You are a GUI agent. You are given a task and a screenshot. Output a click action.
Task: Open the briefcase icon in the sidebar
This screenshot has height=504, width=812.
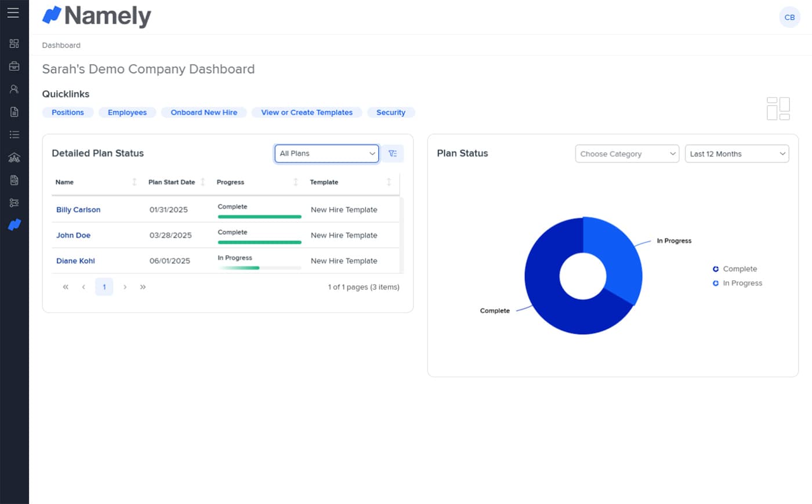coord(14,66)
